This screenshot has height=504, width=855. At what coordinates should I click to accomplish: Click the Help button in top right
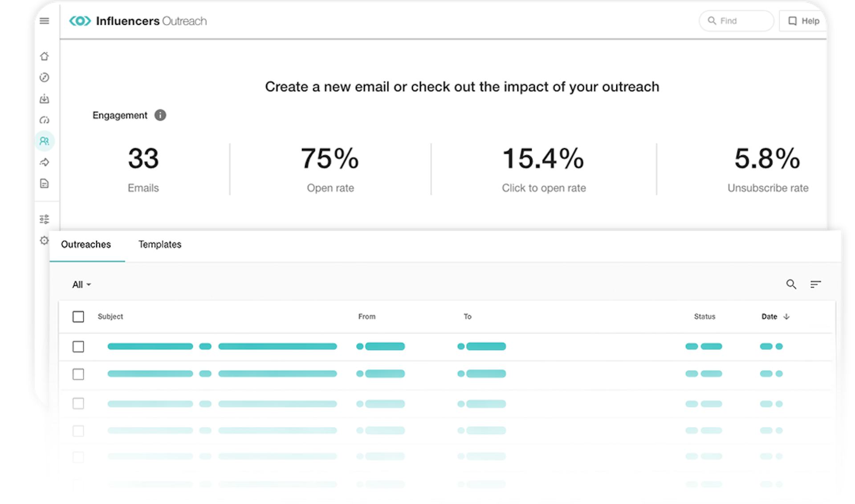click(x=803, y=21)
